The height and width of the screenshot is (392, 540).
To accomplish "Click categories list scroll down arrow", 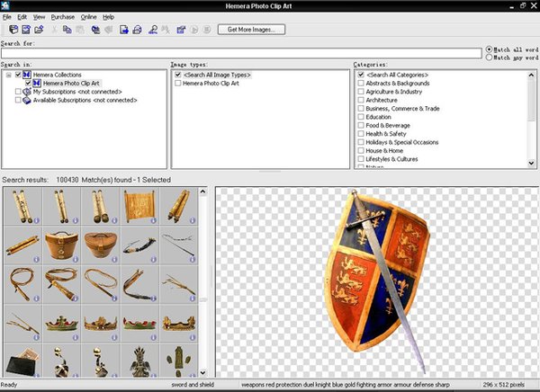I will (x=531, y=163).
